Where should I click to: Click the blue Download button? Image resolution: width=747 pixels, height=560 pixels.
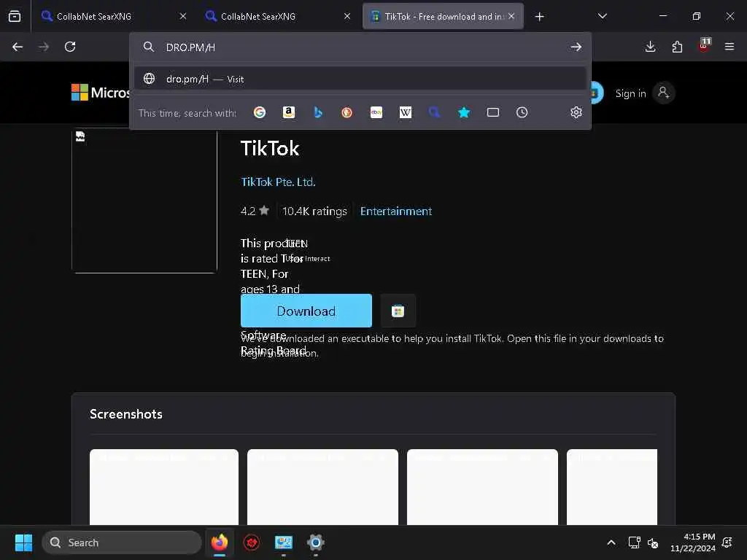(x=306, y=311)
